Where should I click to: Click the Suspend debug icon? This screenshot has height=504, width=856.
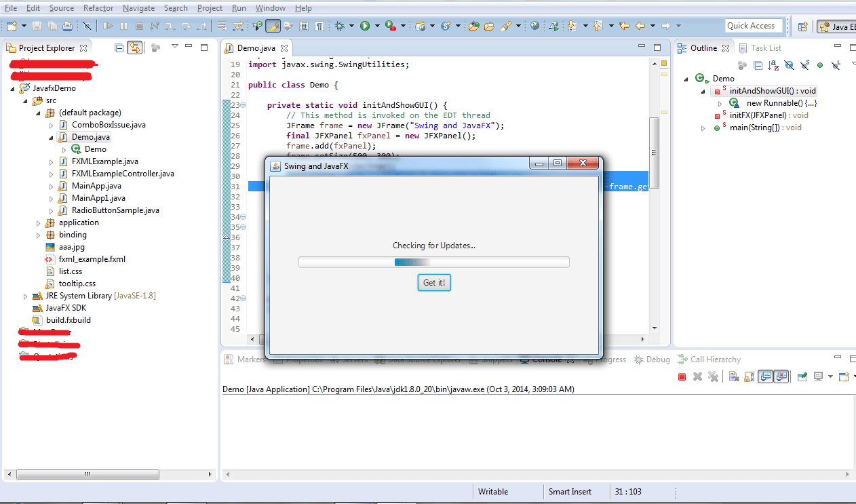point(123,26)
